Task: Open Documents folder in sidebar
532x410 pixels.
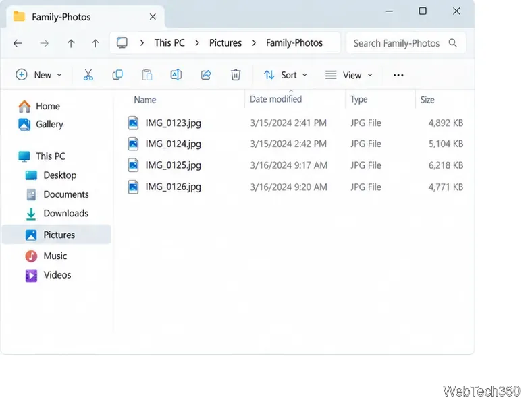Action: coord(57,194)
